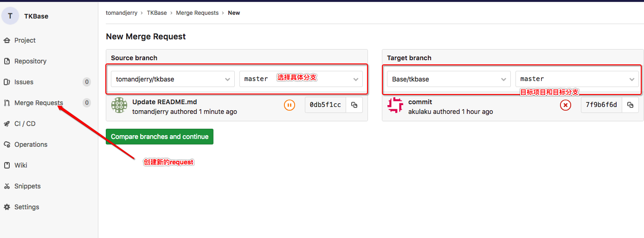Click the Settings gear icon in sidebar

pos(7,207)
